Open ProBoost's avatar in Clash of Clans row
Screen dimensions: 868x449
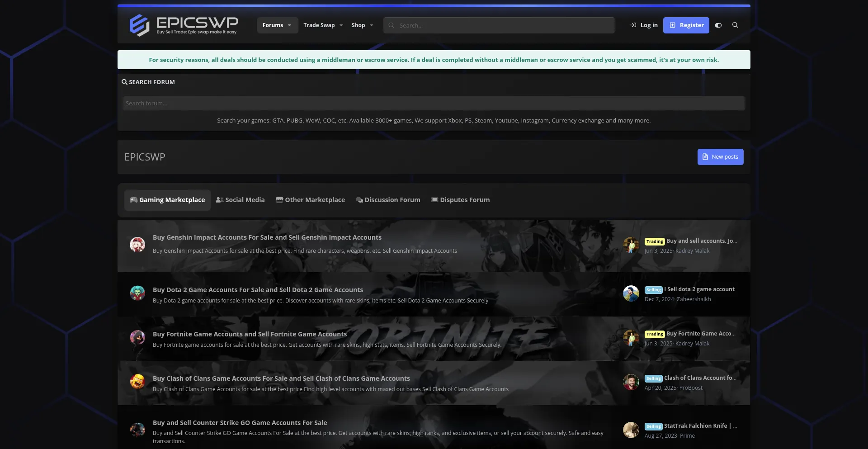pos(631,383)
